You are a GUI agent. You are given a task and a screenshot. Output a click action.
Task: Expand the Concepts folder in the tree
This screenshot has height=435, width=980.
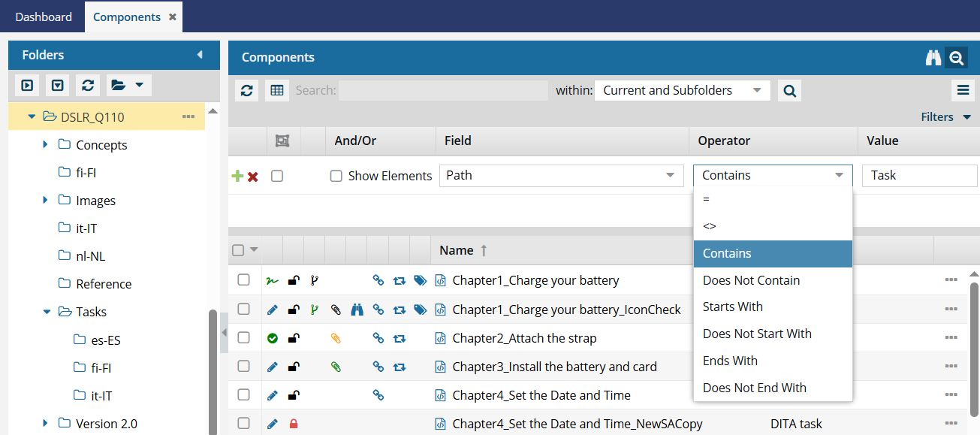click(46, 144)
